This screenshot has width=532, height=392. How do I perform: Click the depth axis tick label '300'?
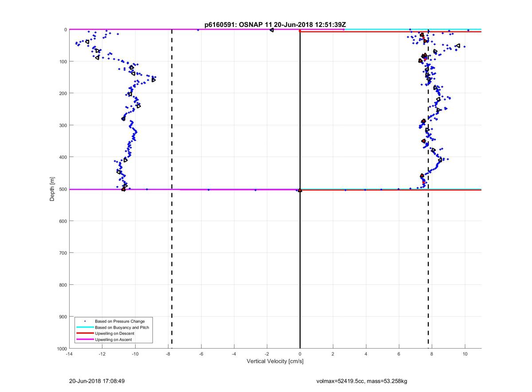tap(63, 125)
